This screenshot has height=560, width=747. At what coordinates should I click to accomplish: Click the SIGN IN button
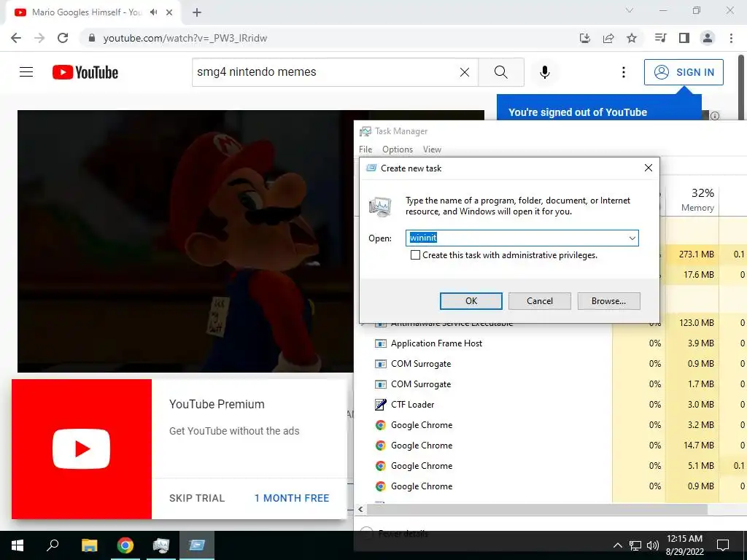pos(684,72)
